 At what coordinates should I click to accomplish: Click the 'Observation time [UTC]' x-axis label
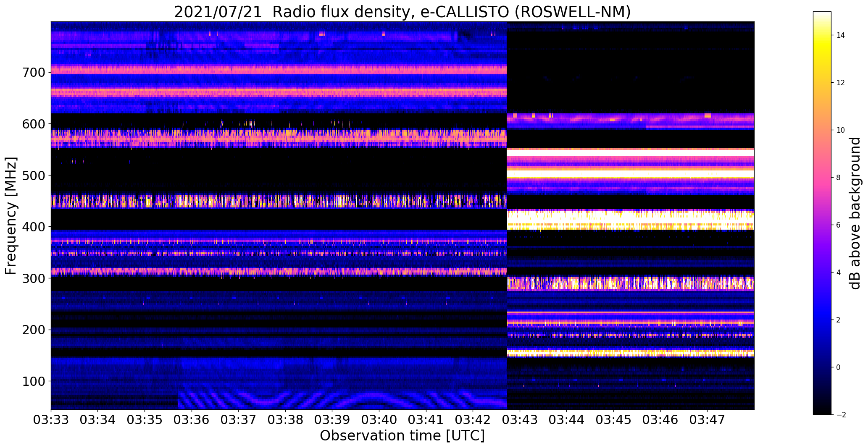(x=402, y=436)
